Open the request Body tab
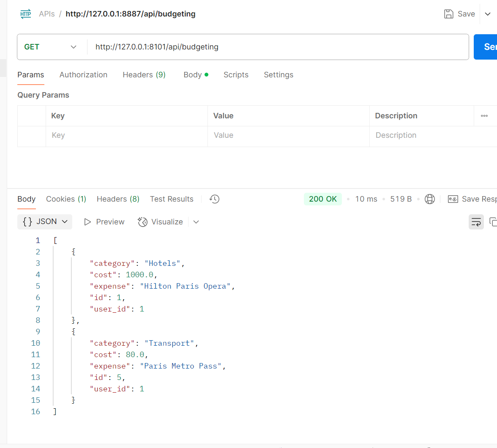 click(x=196, y=75)
